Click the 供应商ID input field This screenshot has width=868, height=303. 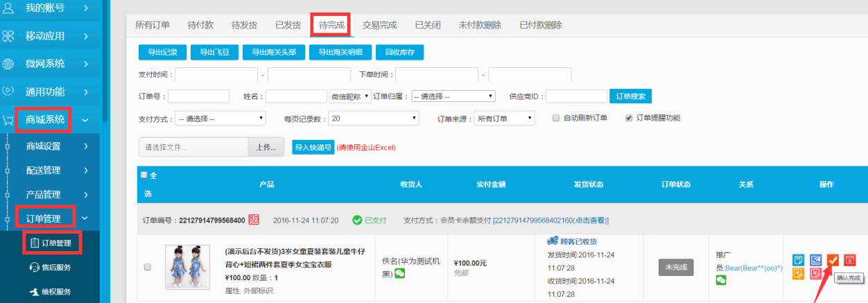pyautogui.click(x=577, y=96)
